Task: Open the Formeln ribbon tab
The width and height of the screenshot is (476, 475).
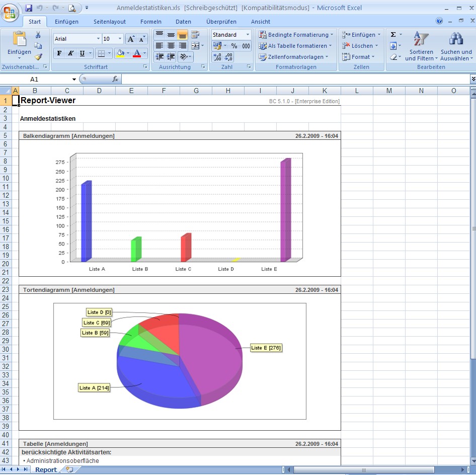Action: tap(151, 22)
